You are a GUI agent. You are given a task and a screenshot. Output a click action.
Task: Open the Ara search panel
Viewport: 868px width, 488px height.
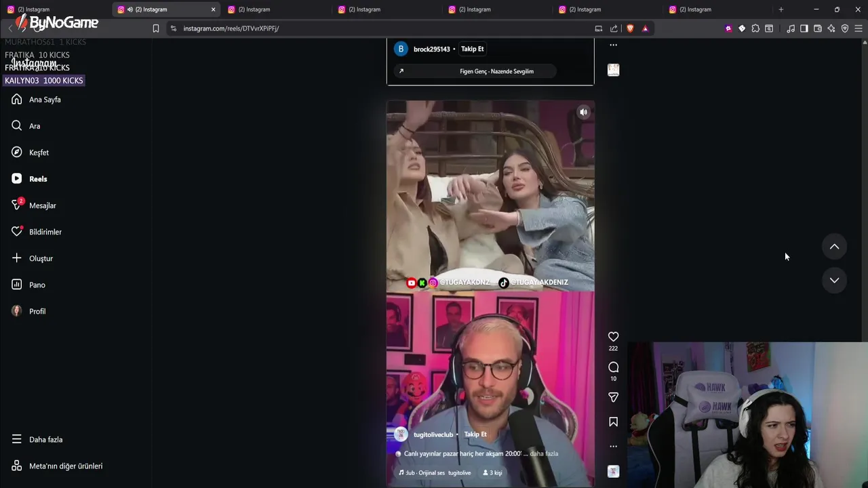point(26,126)
